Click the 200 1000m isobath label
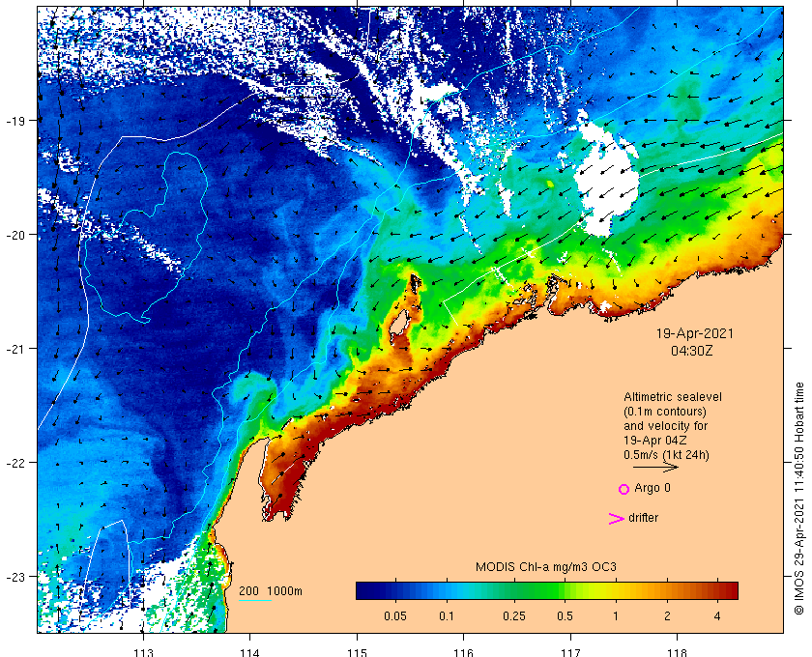Screen dimensions: 812x657 tap(271, 591)
